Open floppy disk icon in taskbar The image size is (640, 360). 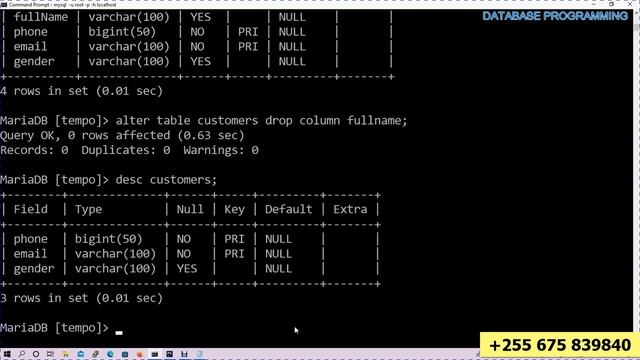coord(184,354)
